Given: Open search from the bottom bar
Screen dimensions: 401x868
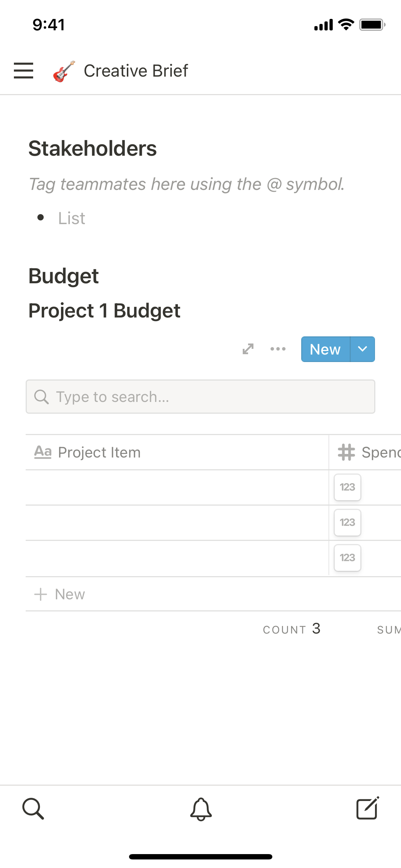Looking at the screenshot, I should pos(33,809).
